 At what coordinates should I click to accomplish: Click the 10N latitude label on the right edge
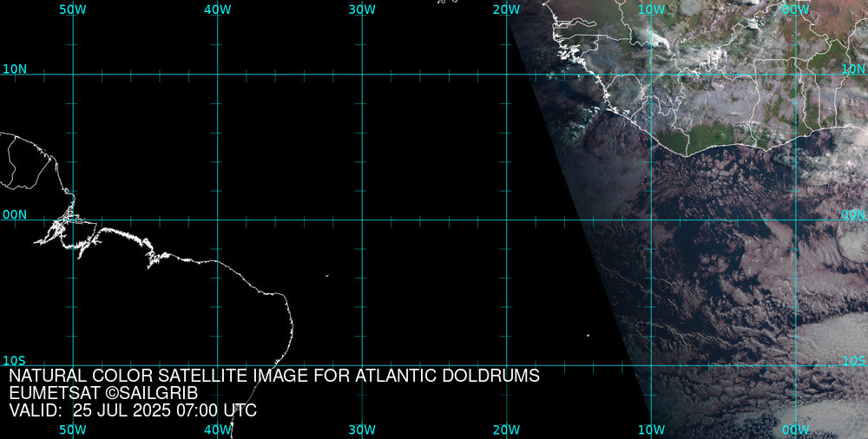[x=853, y=69]
